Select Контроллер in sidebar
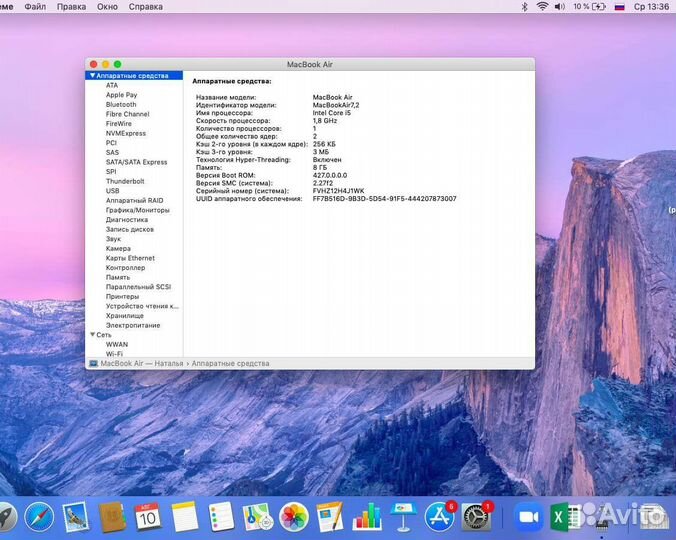The height and width of the screenshot is (540, 676). tap(125, 268)
